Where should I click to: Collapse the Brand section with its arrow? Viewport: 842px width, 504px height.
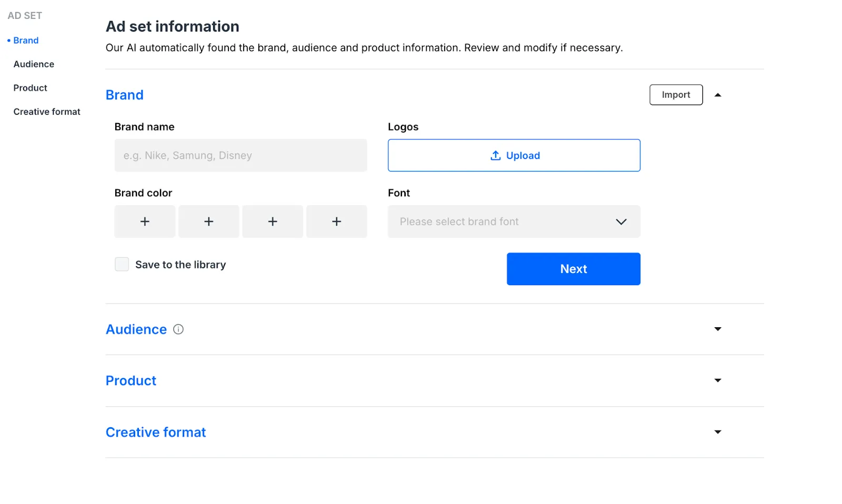(x=718, y=95)
